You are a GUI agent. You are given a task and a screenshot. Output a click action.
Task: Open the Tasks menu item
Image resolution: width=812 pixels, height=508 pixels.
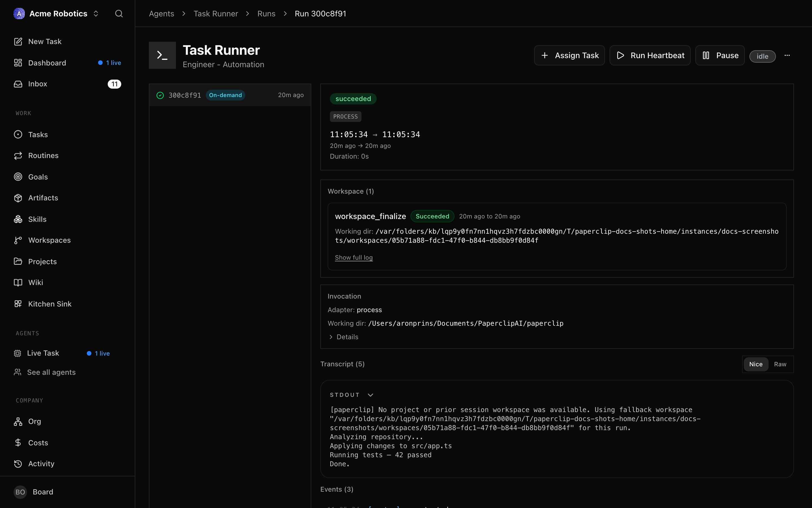tap(67, 134)
